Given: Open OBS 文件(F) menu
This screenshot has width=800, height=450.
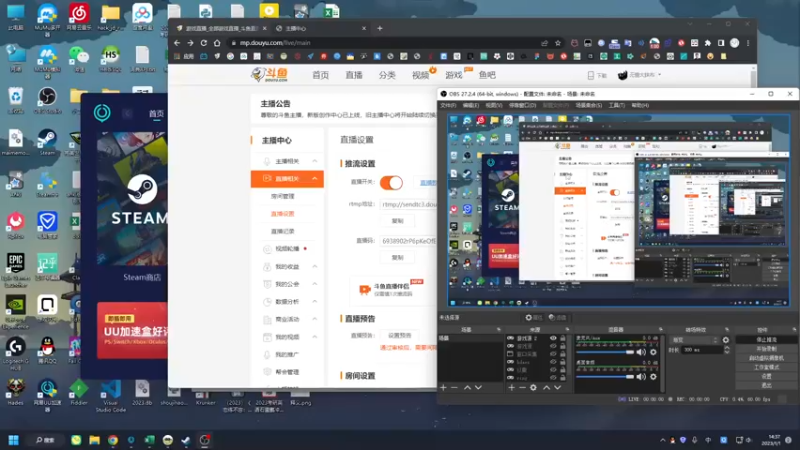Looking at the screenshot, I should [448, 105].
